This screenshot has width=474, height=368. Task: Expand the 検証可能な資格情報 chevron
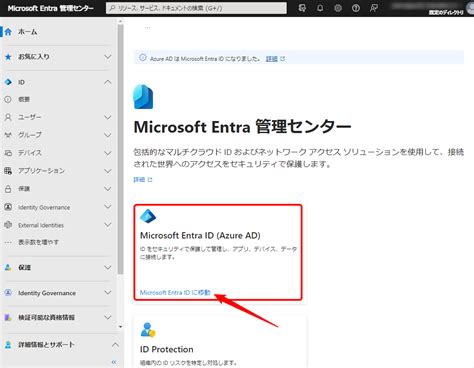[107, 317]
